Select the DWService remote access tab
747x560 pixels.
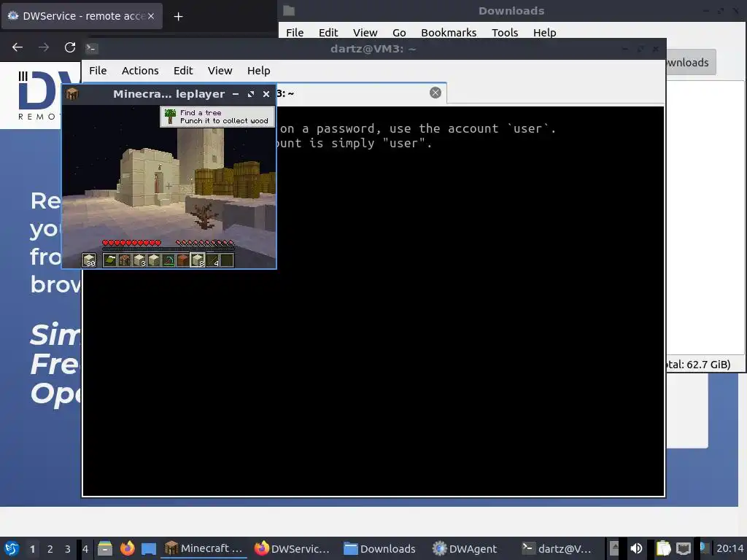[x=82, y=16]
